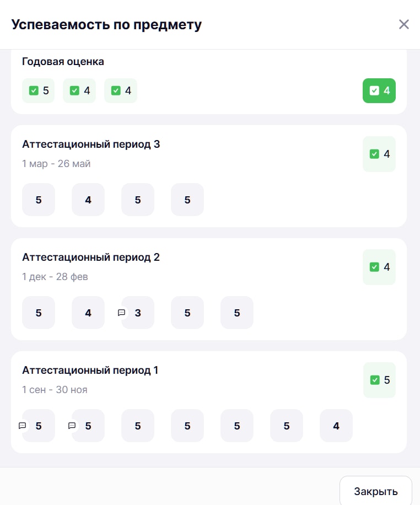The height and width of the screenshot is (505, 420).
Task: Click the Закрыть button
Action: click(x=375, y=491)
